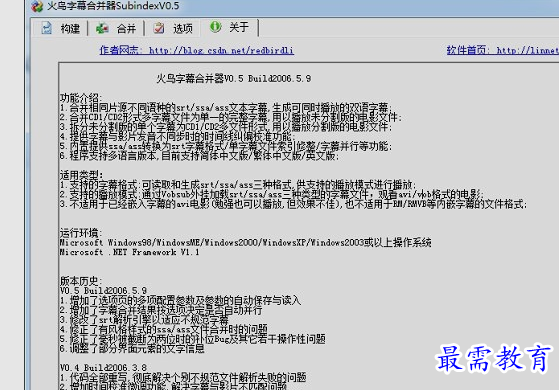Click the line 修改了srt解析引擎以适应不规范字幕
This screenshot has width=559, height=390.
(x=144, y=319)
